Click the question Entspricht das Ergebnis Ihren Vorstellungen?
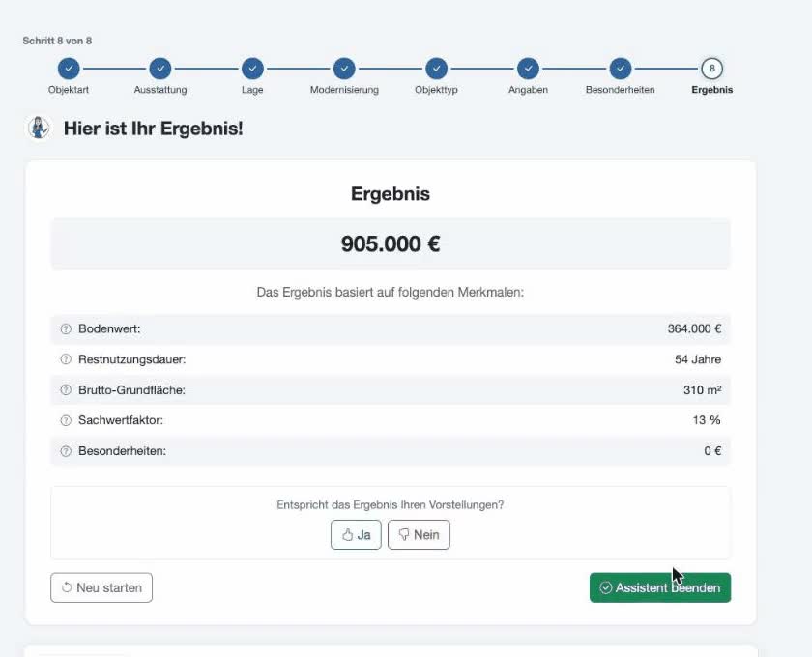Viewport: 812px width, 657px height. click(391, 504)
